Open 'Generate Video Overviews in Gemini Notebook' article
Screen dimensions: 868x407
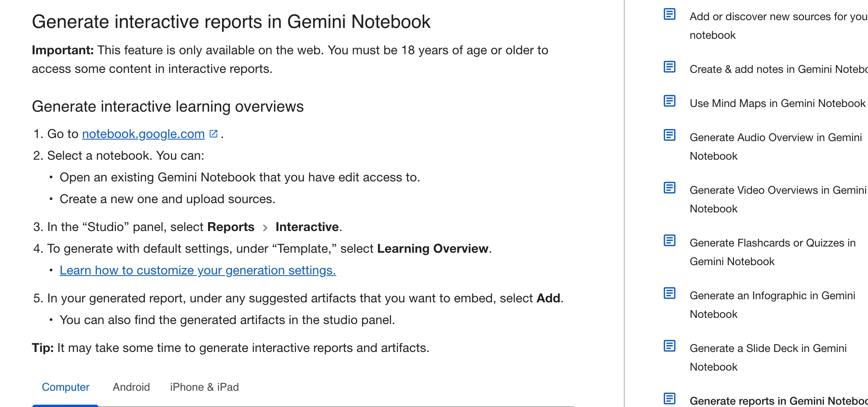pos(778,199)
